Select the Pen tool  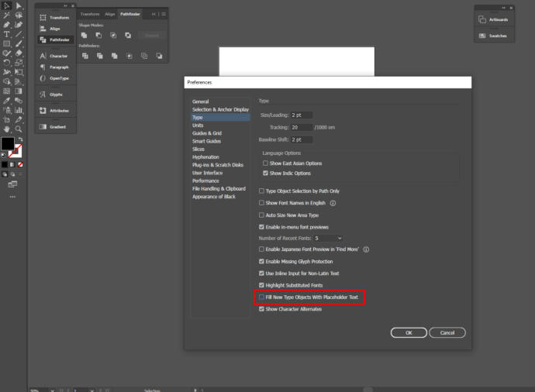point(6,25)
